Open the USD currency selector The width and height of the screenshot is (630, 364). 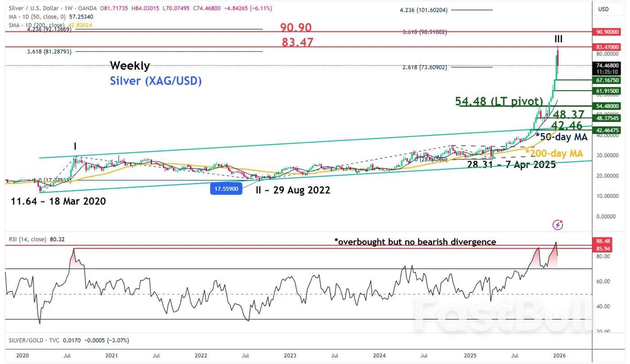pos(603,9)
